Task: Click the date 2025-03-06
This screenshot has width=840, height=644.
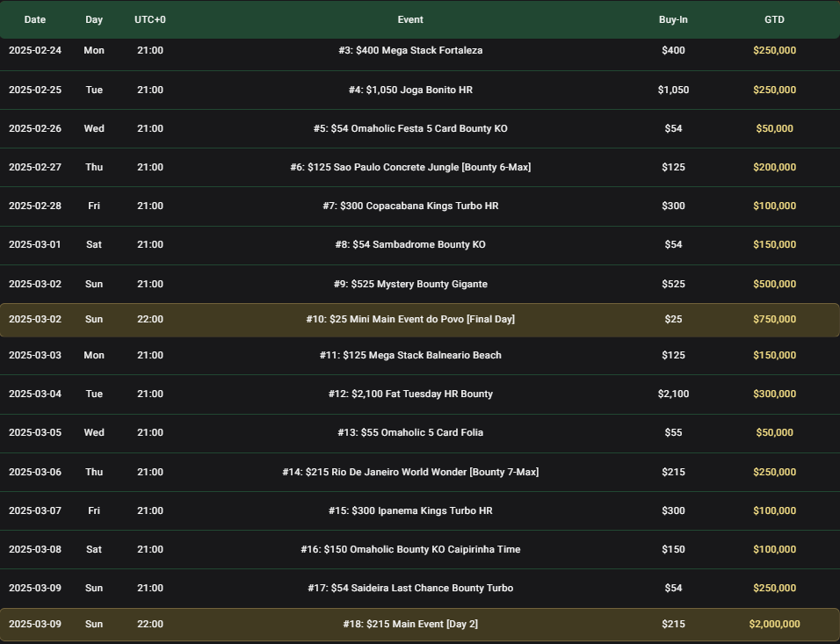Action: click(x=35, y=472)
